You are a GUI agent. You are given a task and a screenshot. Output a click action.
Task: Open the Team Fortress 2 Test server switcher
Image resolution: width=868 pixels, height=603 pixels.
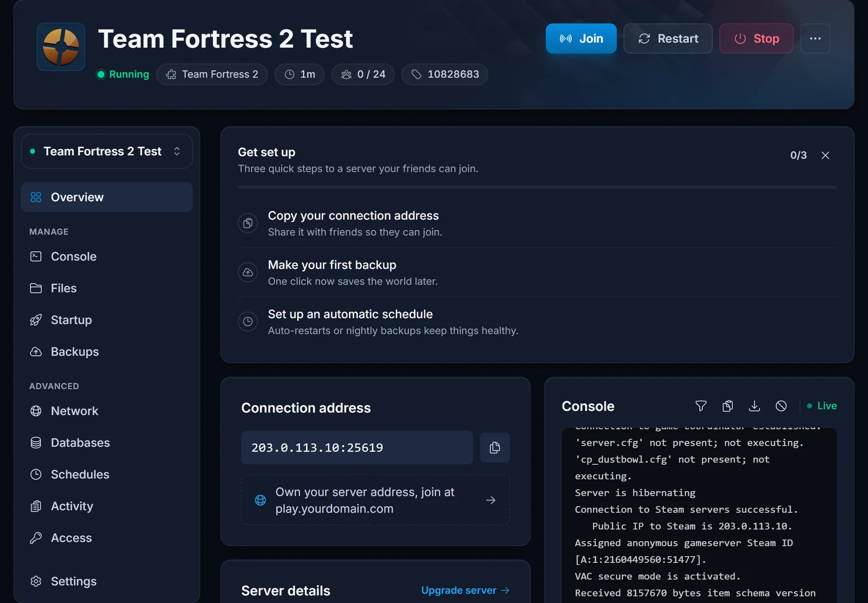click(x=107, y=151)
